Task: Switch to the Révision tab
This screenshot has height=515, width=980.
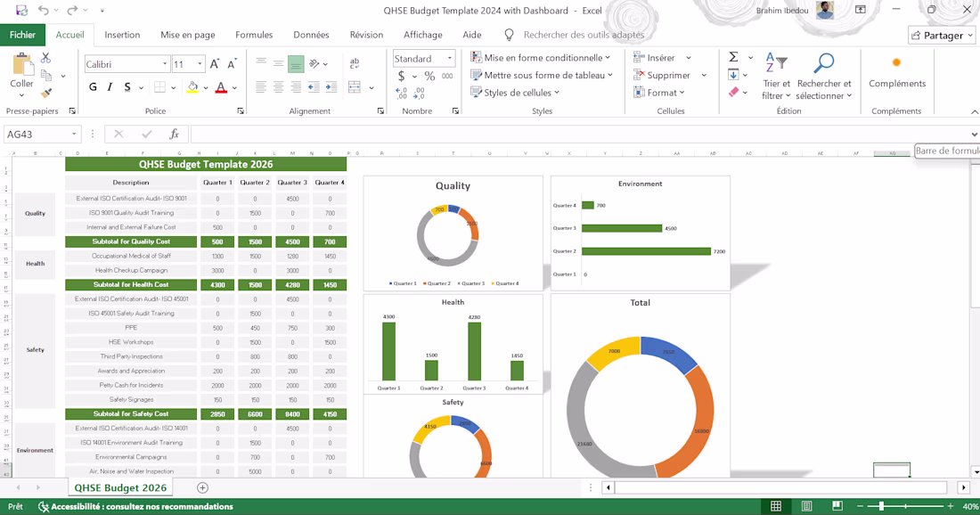Action: pyautogui.click(x=366, y=35)
